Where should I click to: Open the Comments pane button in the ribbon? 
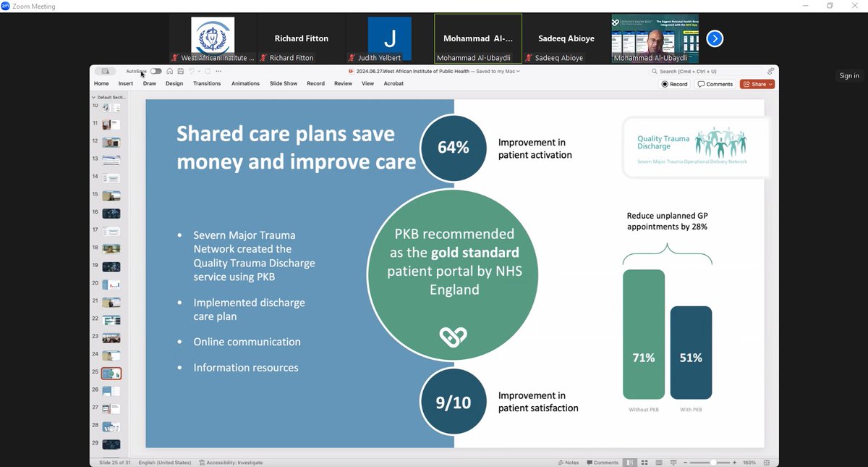click(x=715, y=84)
